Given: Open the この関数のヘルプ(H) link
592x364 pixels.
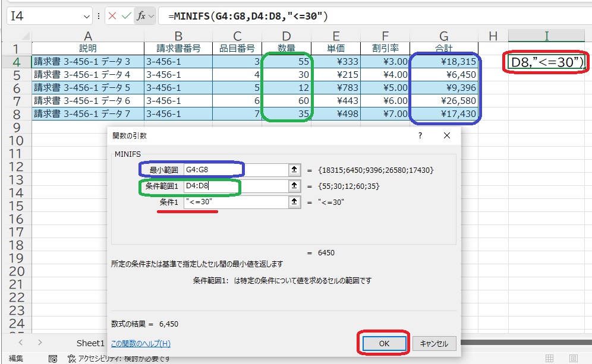Looking at the screenshot, I should click(141, 343).
